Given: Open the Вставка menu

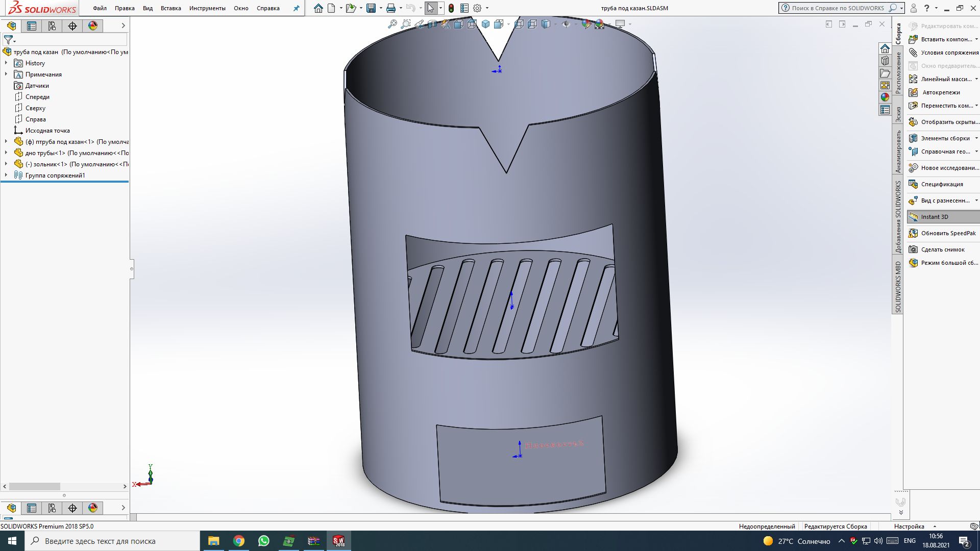Looking at the screenshot, I should pyautogui.click(x=170, y=8).
